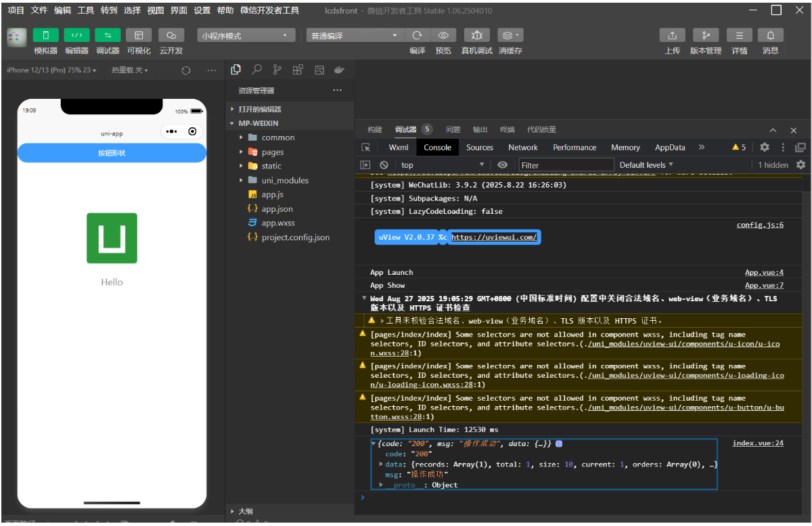
Task: Open the top context selector dropdown
Action: click(x=443, y=165)
